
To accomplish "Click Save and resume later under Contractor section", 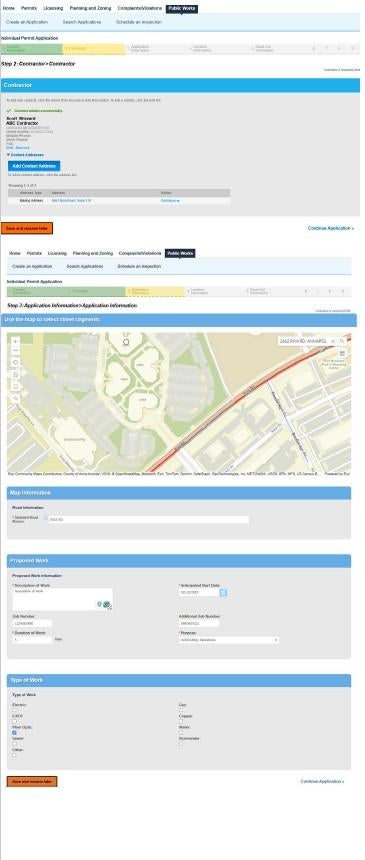I will 27,228.
